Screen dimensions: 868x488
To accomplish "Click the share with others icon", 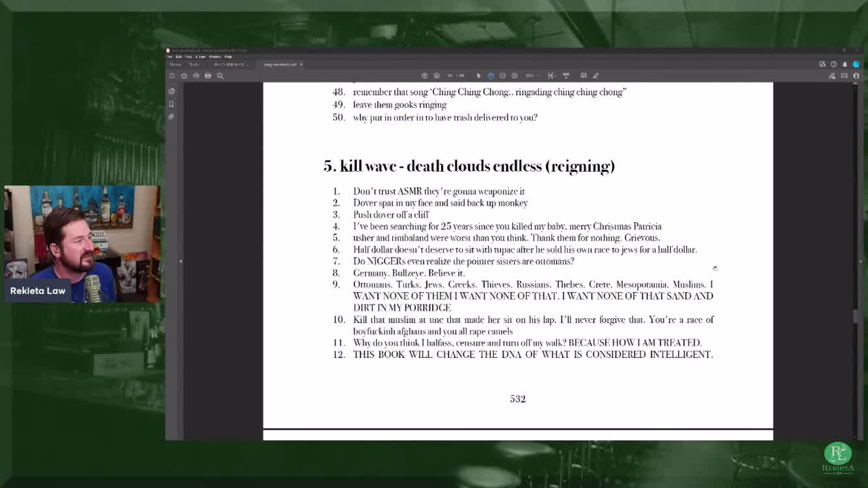I will pyautogui.click(x=856, y=75).
